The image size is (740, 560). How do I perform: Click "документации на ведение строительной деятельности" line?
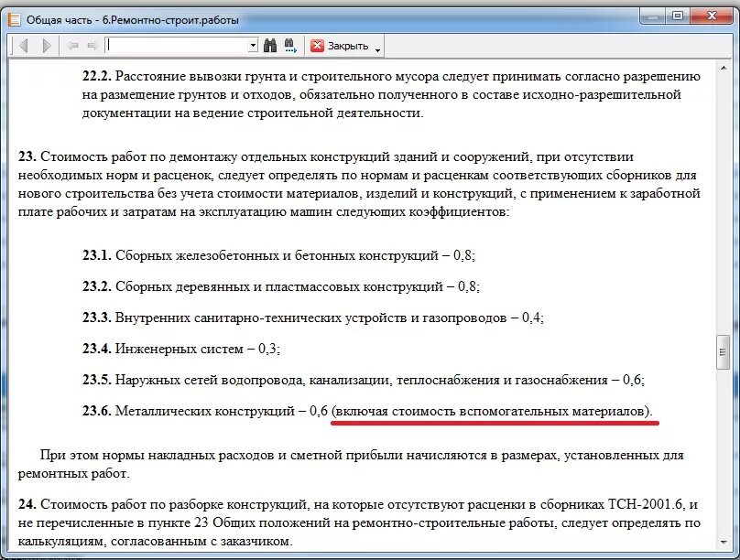click(253, 113)
